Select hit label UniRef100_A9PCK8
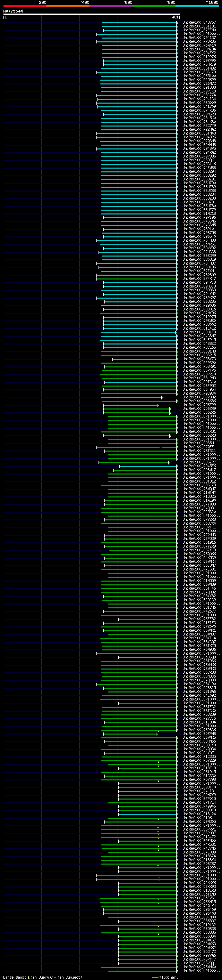222x980 pixels. point(199,91)
